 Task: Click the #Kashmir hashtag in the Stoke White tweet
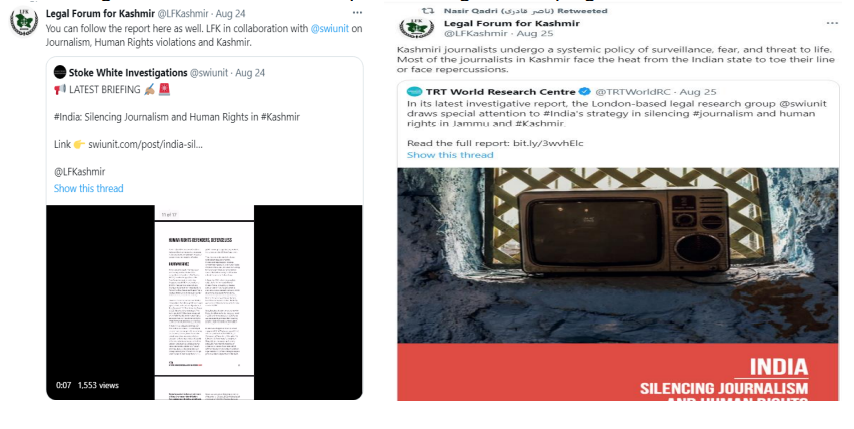click(x=280, y=117)
